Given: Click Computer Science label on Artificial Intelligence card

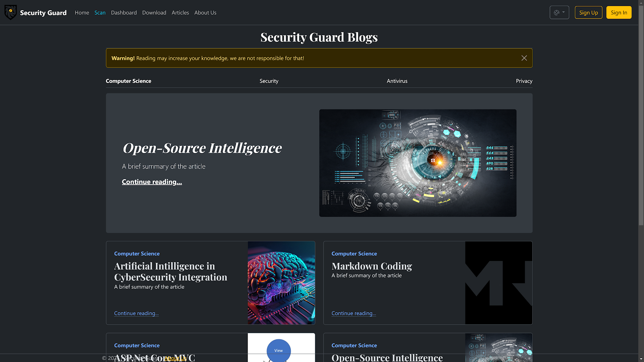Looking at the screenshot, I should pyautogui.click(x=137, y=254).
